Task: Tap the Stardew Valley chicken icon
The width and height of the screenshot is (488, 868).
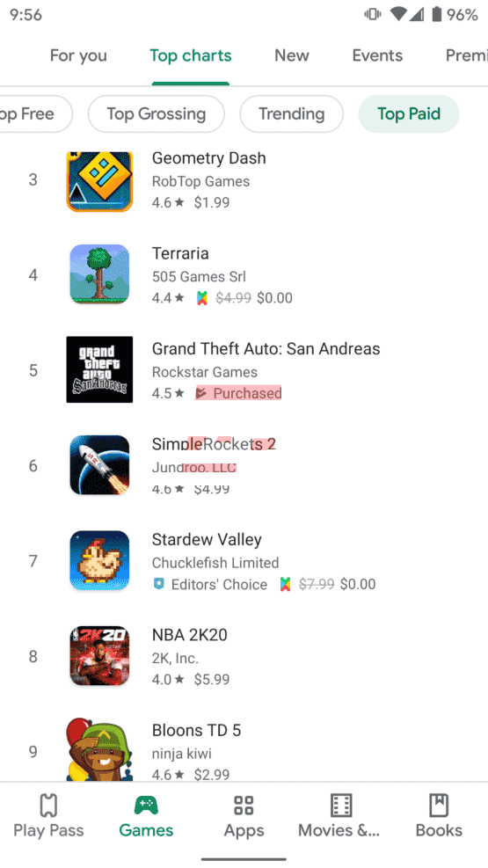Action: pos(99,560)
